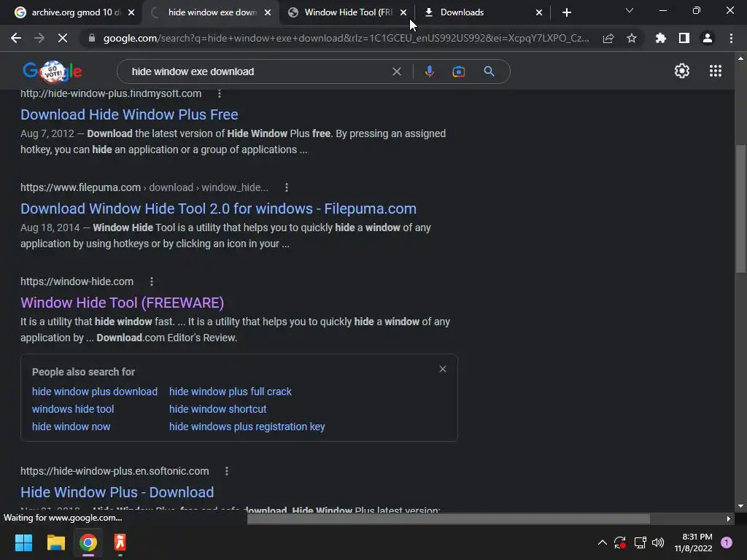Screen dimensions: 747x560
Task: Search hide window now suggestion
Action: (71, 427)
